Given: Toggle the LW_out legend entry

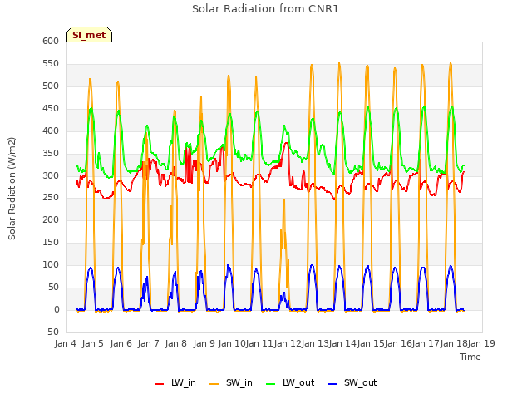Looking at the screenshot, I should (x=290, y=383).
